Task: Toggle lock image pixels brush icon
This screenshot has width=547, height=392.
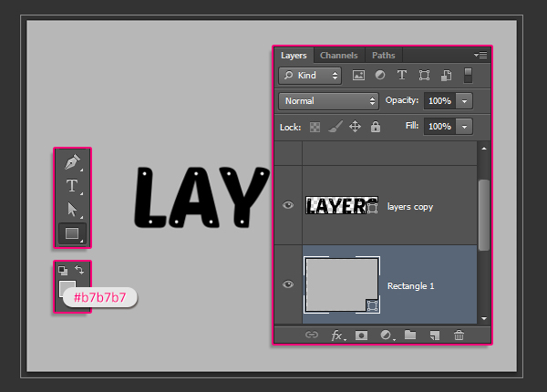Action: coord(335,127)
